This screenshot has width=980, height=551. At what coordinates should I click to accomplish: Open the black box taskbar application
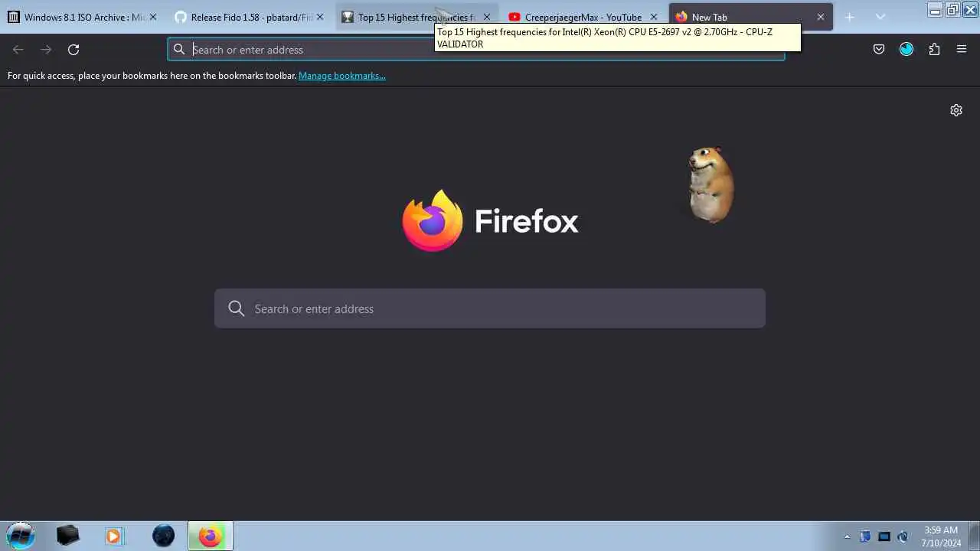[68, 536]
